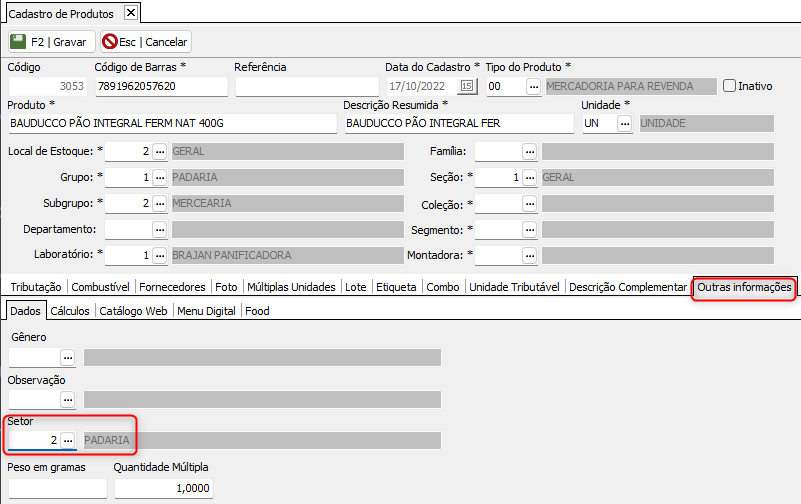The width and height of the screenshot is (801, 504).
Task: Open the Grupo lookup button
Action: pos(159,178)
